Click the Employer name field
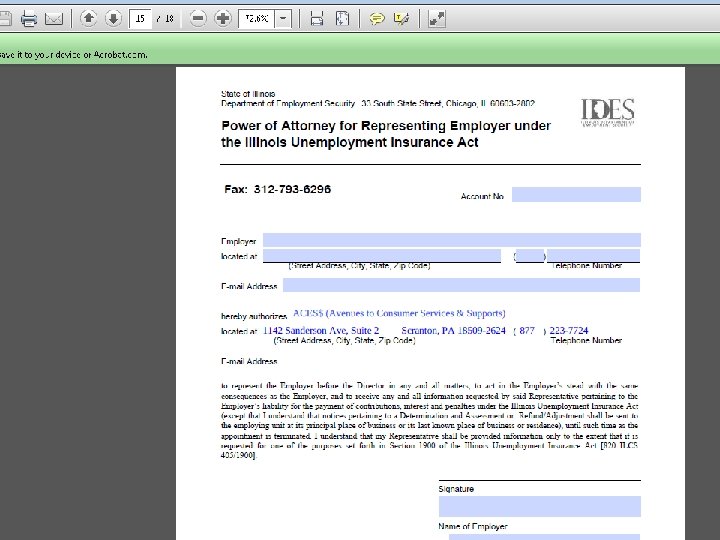The width and height of the screenshot is (720, 540). [x=452, y=240]
